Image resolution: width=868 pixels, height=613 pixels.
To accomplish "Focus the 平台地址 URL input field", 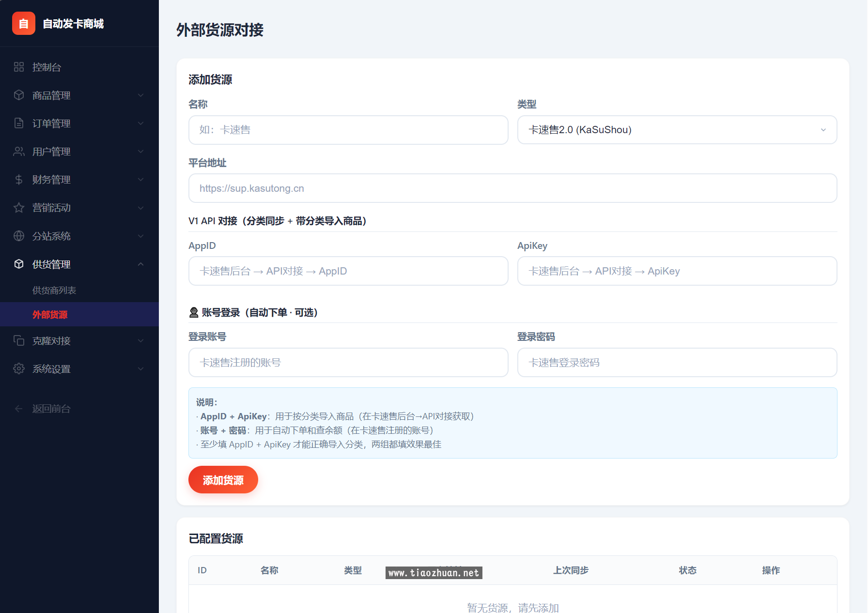I will (512, 188).
